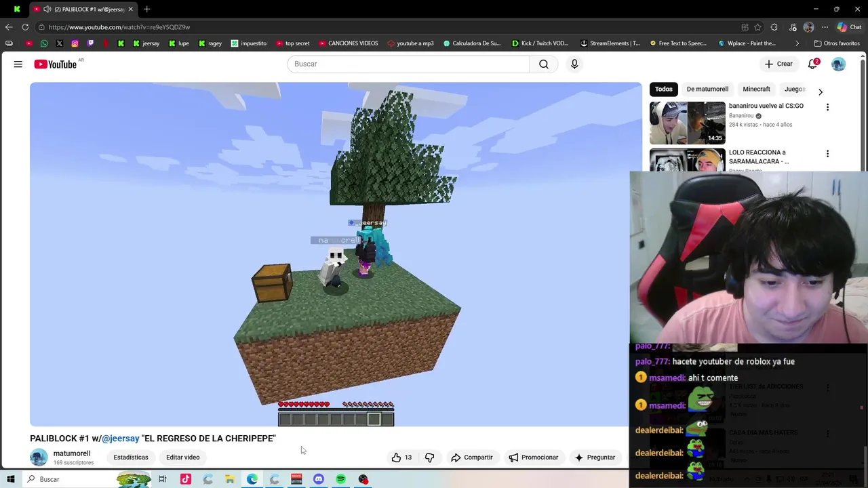Open options for 'bananirou vuelve al CS:GO'
Screen dimensions: 868x488
pos(827,107)
